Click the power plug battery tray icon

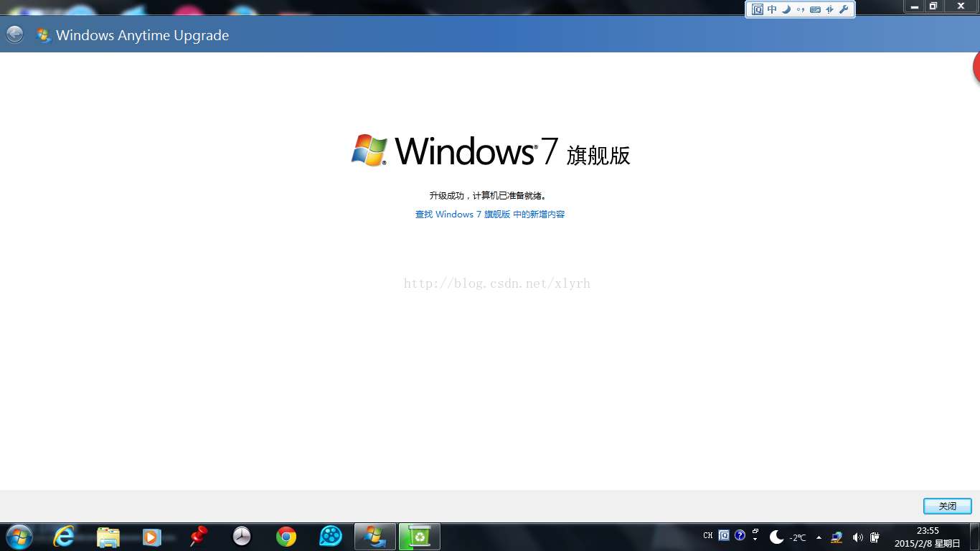[x=875, y=537]
